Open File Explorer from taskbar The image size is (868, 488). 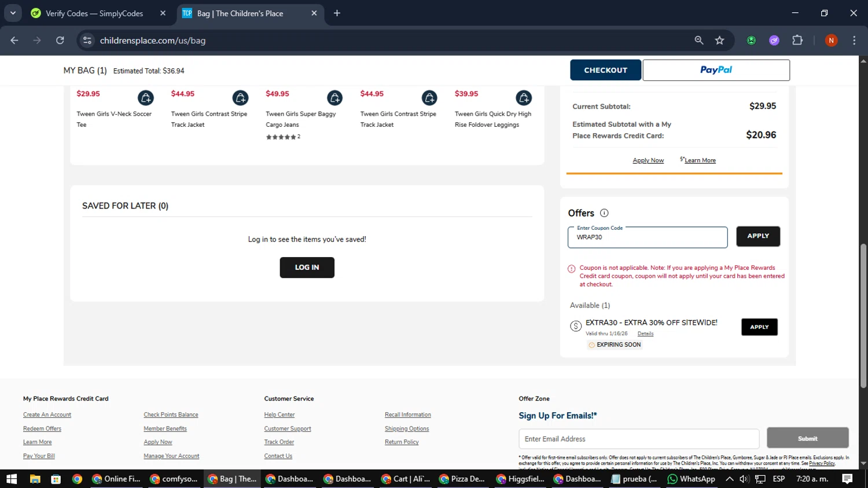35,479
